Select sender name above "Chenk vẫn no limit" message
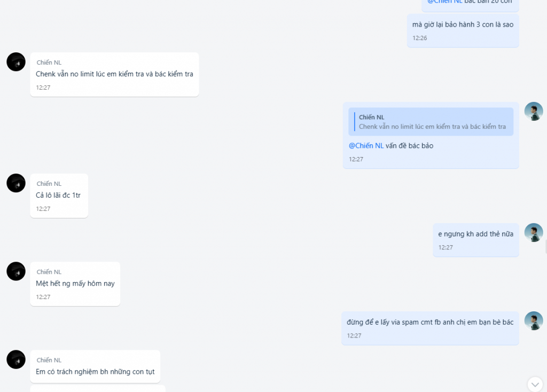 pos(49,62)
